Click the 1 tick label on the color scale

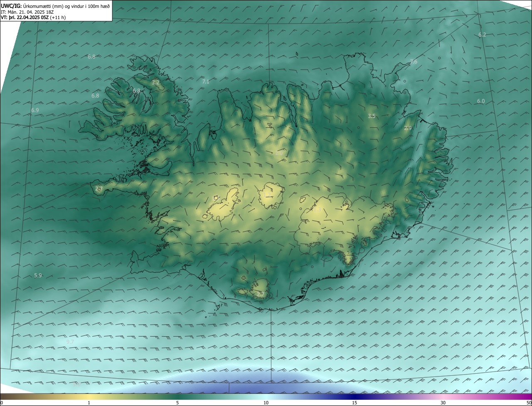coord(89,403)
